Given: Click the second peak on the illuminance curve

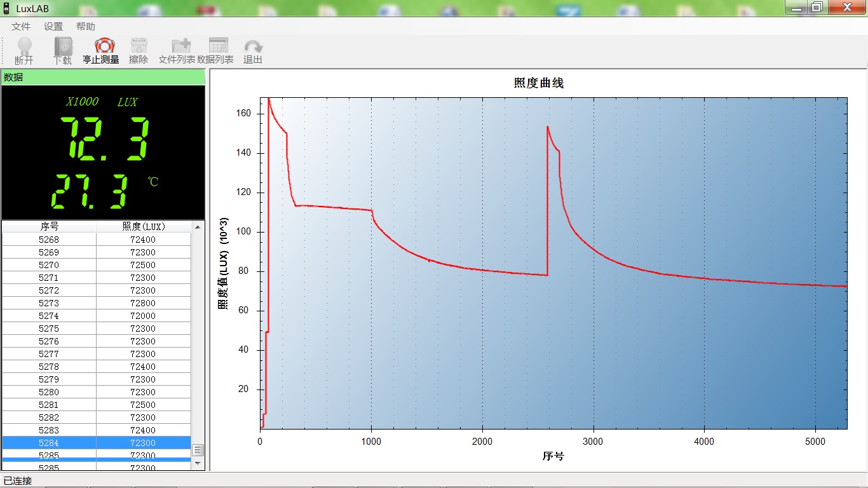Looking at the screenshot, I should coord(548,127).
